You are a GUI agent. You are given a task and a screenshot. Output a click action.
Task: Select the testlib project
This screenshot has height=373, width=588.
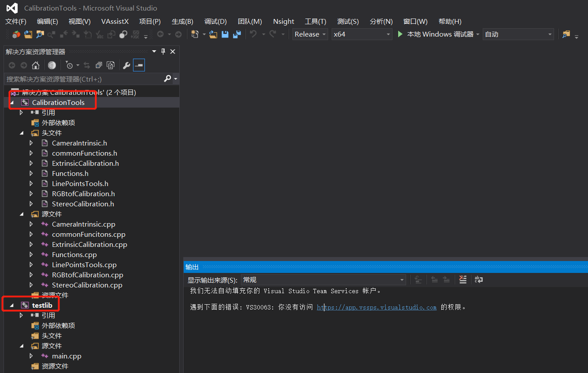coord(42,305)
